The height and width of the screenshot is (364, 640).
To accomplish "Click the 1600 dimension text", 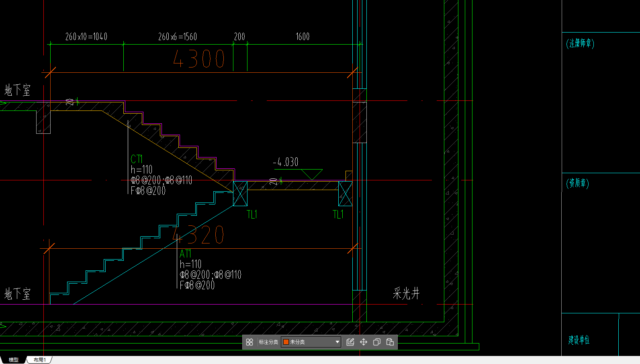I will [x=303, y=37].
